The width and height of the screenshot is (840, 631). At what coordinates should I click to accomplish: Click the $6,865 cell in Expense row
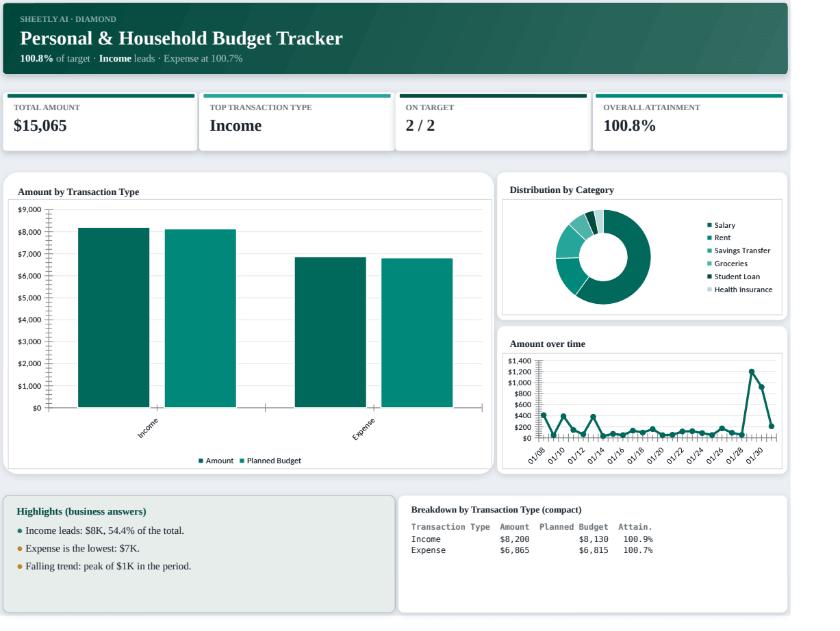[x=515, y=550]
